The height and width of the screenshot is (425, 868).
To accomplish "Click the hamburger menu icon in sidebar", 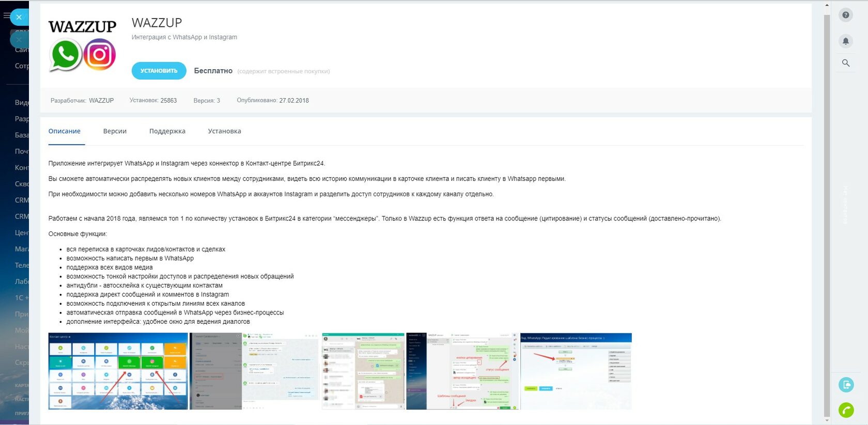I will click(x=6, y=15).
